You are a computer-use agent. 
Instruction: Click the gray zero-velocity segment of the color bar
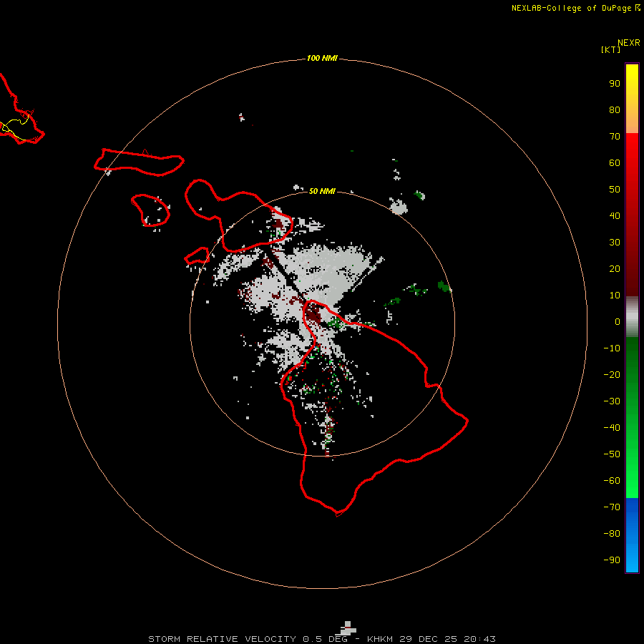pyautogui.click(x=632, y=317)
